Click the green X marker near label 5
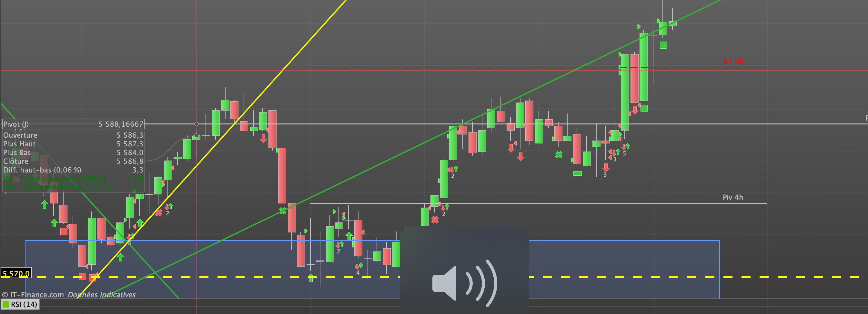Screen dimensions: 868x314 (559, 154)
